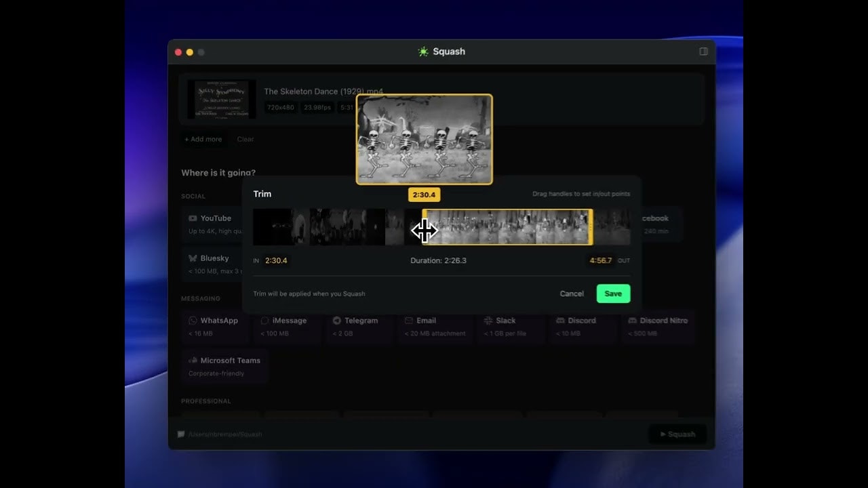Select the YouTube destination card
868x488 pixels.
(214, 224)
